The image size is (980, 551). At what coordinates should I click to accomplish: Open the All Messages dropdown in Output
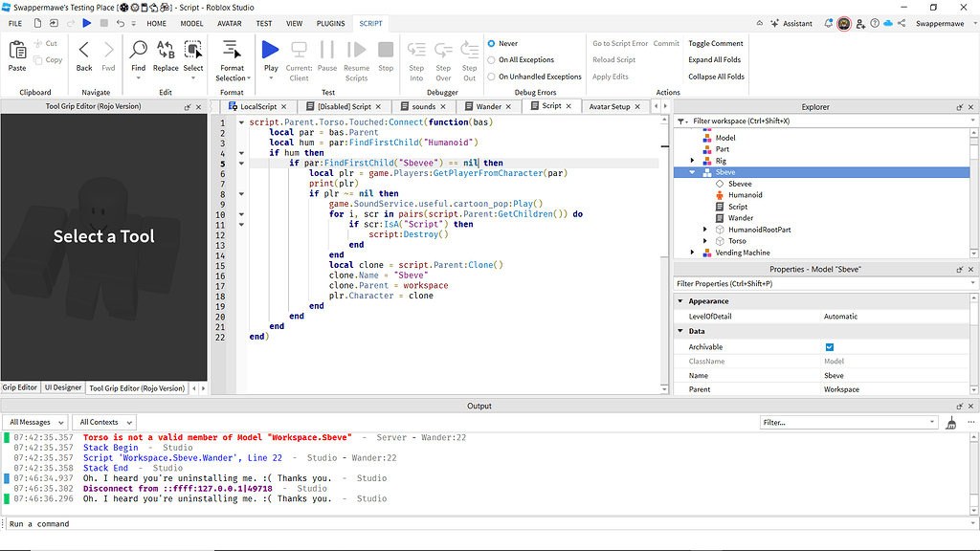pyautogui.click(x=35, y=422)
